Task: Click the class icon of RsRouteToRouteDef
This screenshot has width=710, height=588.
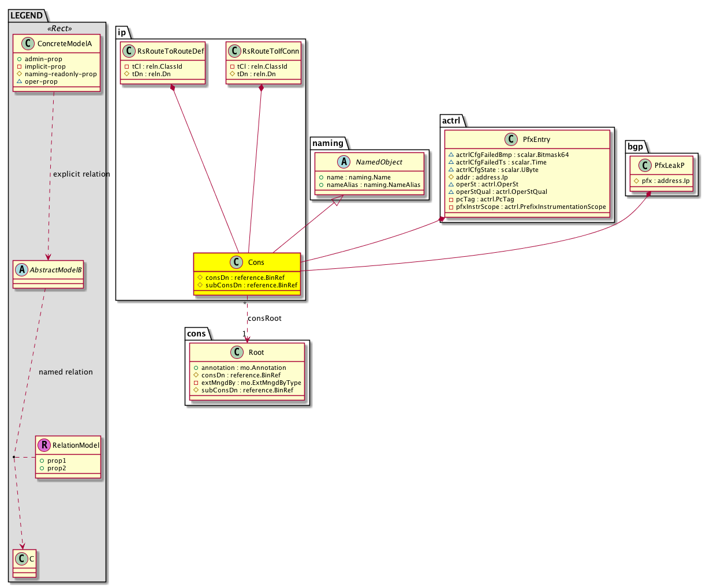Action: 130,51
